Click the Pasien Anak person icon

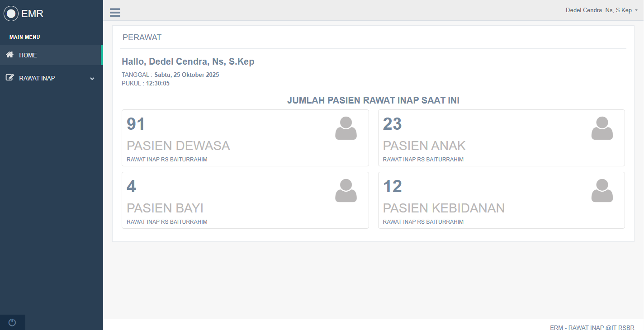(602, 128)
